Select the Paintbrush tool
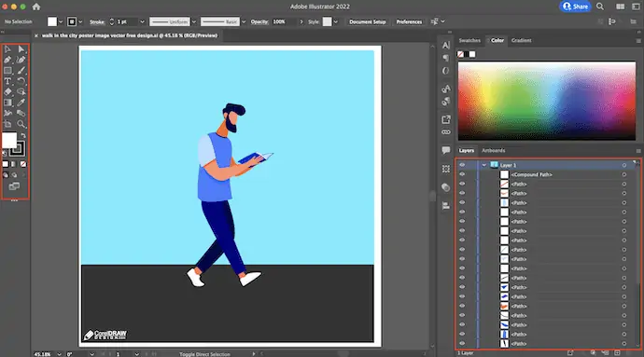Screen dimensions: 644x357 point(21,71)
